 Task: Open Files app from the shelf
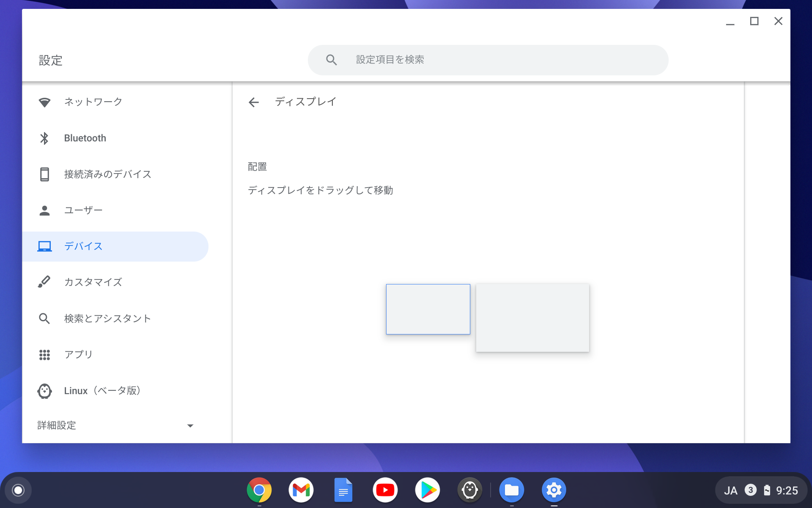point(512,490)
